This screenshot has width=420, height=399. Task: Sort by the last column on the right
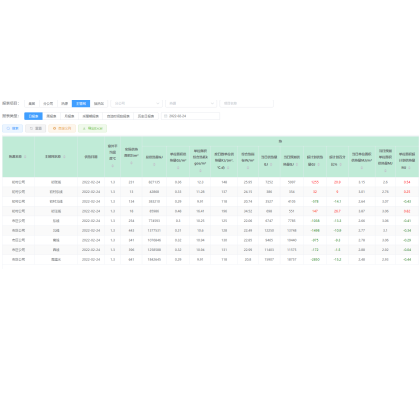pos(409,168)
